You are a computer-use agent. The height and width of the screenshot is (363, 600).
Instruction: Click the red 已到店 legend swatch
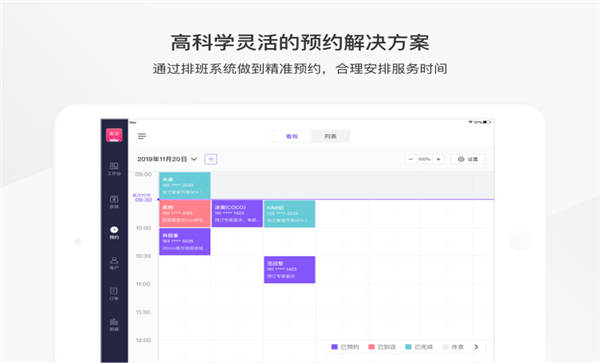[x=371, y=347]
